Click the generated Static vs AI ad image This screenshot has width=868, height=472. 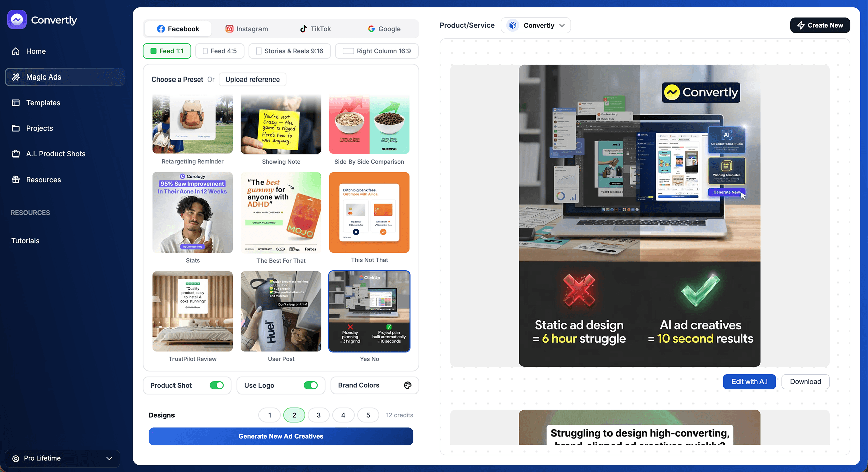click(x=640, y=216)
